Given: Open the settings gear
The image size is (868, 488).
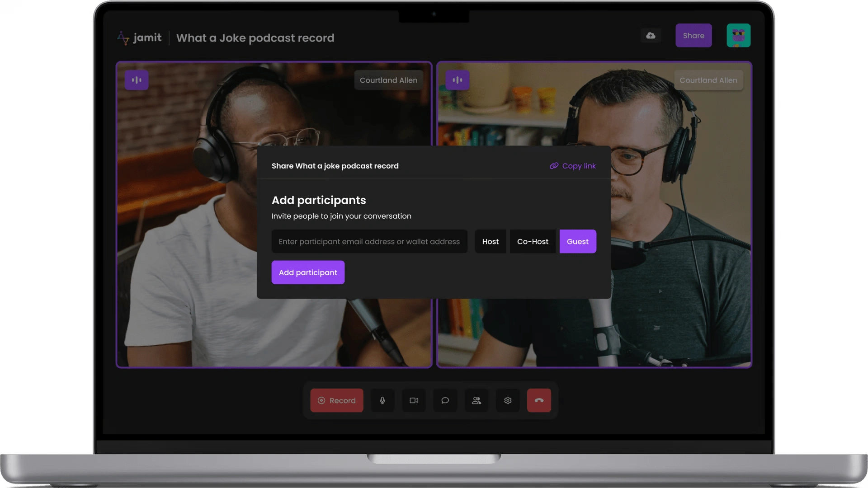Looking at the screenshot, I should click(x=508, y=400).
